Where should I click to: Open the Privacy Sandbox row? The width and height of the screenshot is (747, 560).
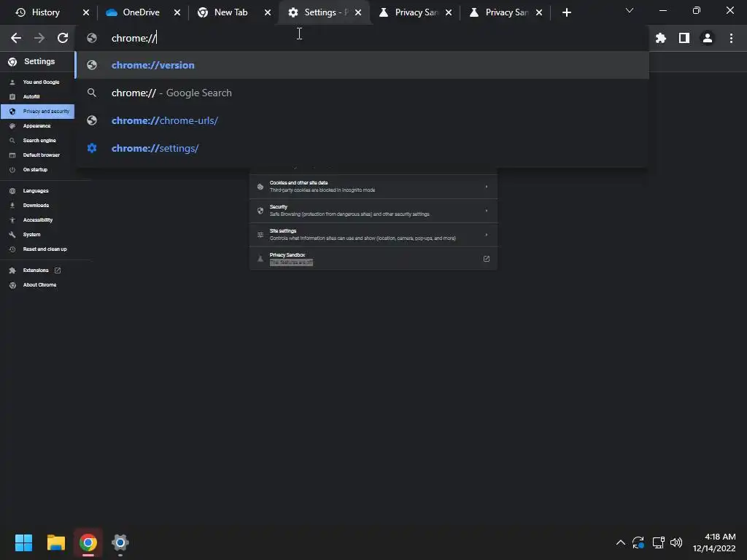(373, 259)
